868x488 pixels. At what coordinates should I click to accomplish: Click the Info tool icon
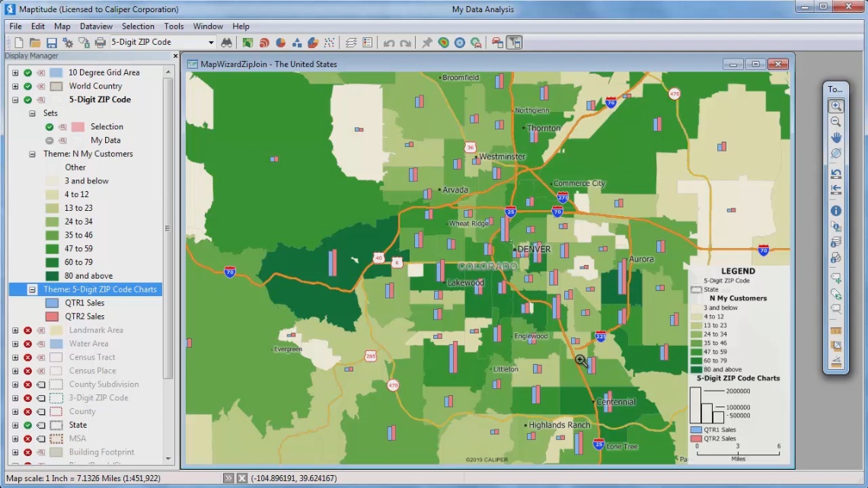[x=836, y=211]
